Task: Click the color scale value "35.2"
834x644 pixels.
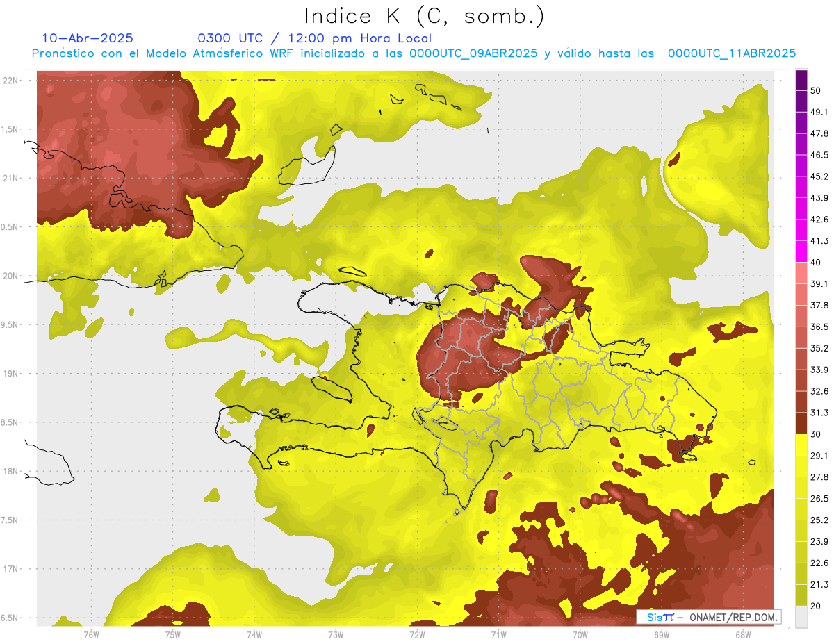Action: pyautogui.click(x=819, y=349)
